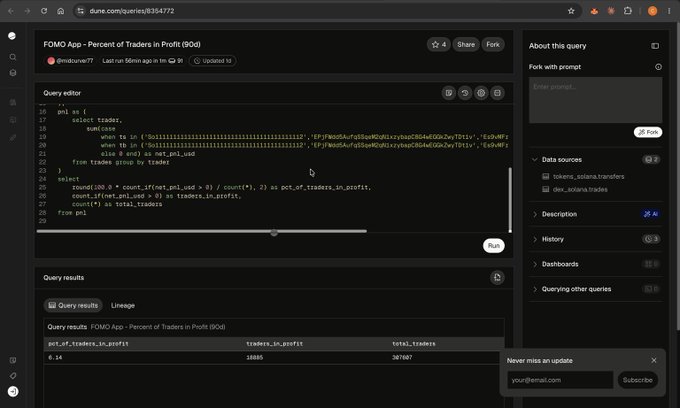680x408 pixels.
Task: Click the Updated 1d badge
Action: pyautogui.click(x=212, y=61)
